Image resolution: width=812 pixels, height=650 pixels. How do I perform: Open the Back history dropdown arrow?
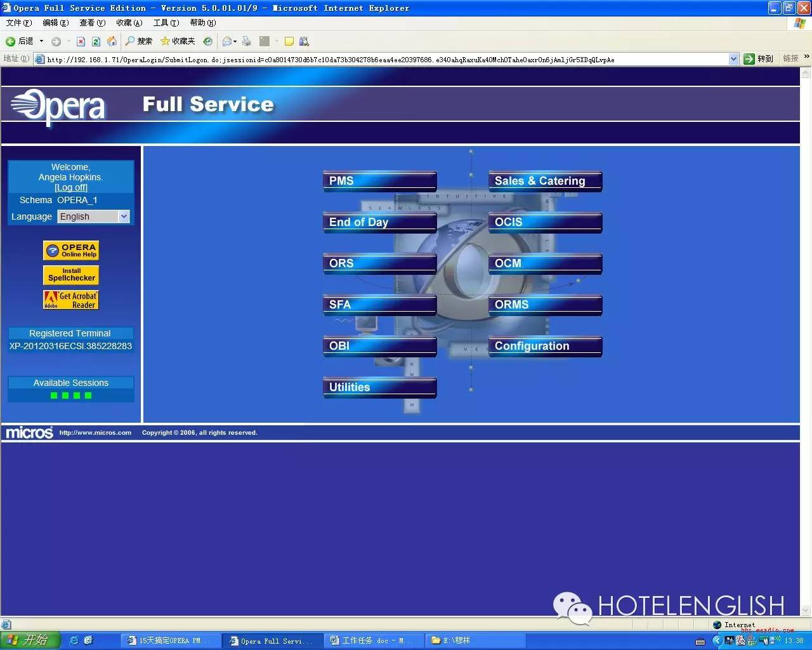click(x=42, y=41)
